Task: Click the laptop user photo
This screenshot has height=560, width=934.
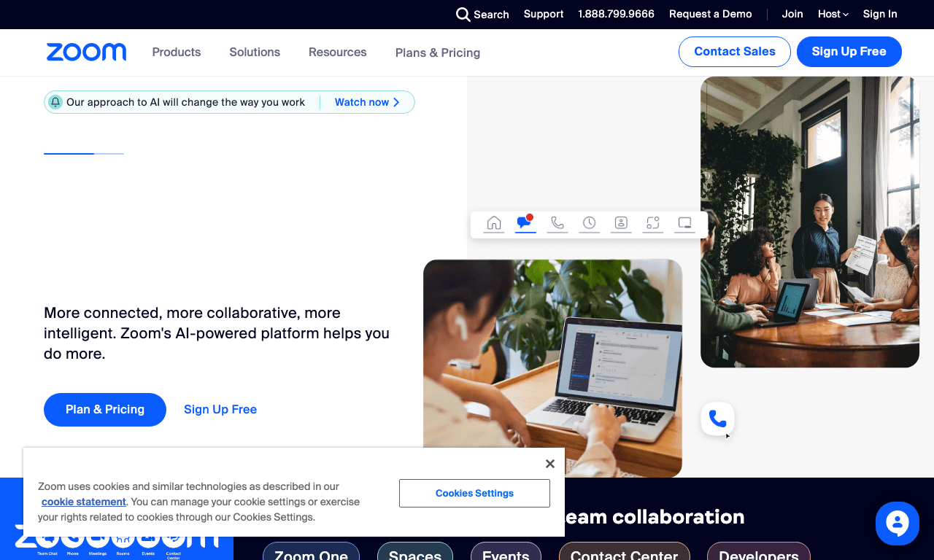Action: click(x=552, y=368)
